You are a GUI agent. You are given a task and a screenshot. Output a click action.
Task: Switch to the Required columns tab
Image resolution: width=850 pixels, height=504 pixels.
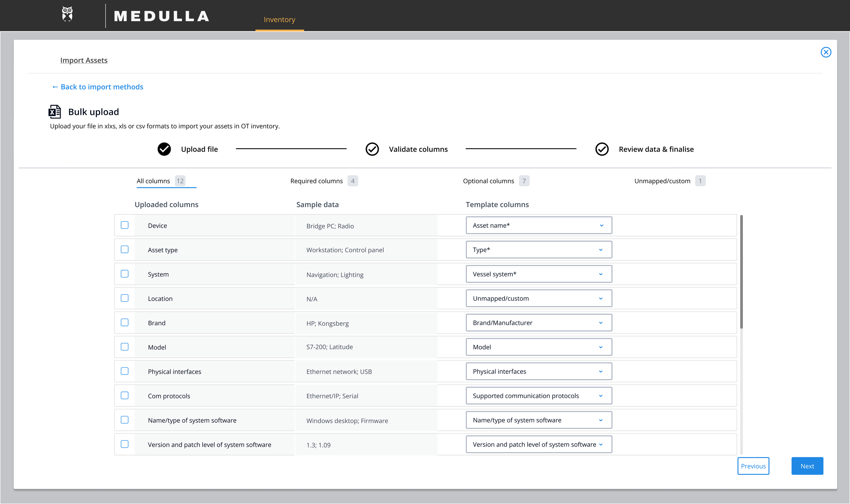pyautogui.click(x=317, y=181)
